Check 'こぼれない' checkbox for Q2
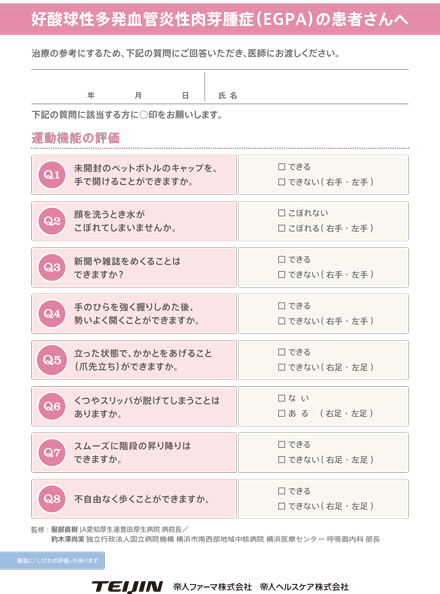This screenshot has width=440, height=594. [282, 213]
